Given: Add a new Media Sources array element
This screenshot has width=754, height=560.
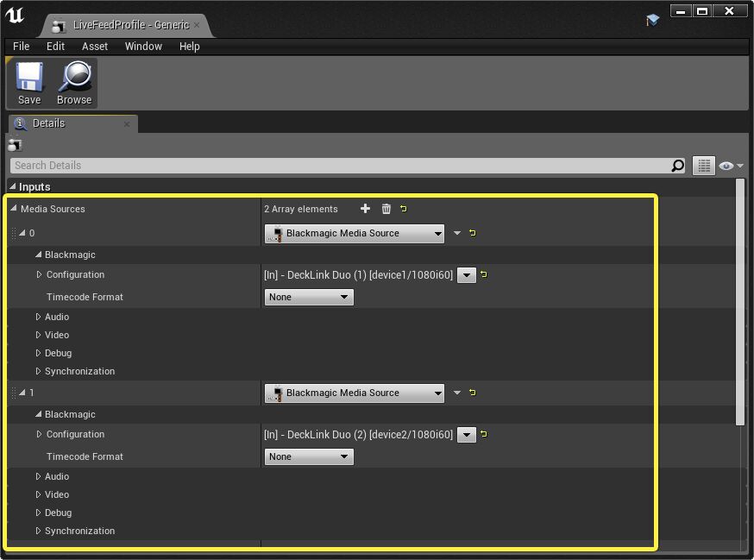Looking at the screenshot, I should point(365,208).
